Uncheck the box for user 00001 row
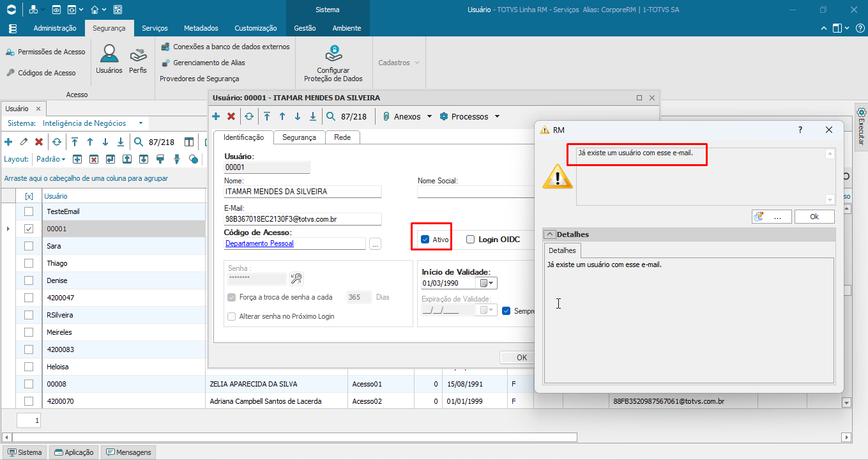Viewport: 868px width, 460px height. (x=29, y=229)
